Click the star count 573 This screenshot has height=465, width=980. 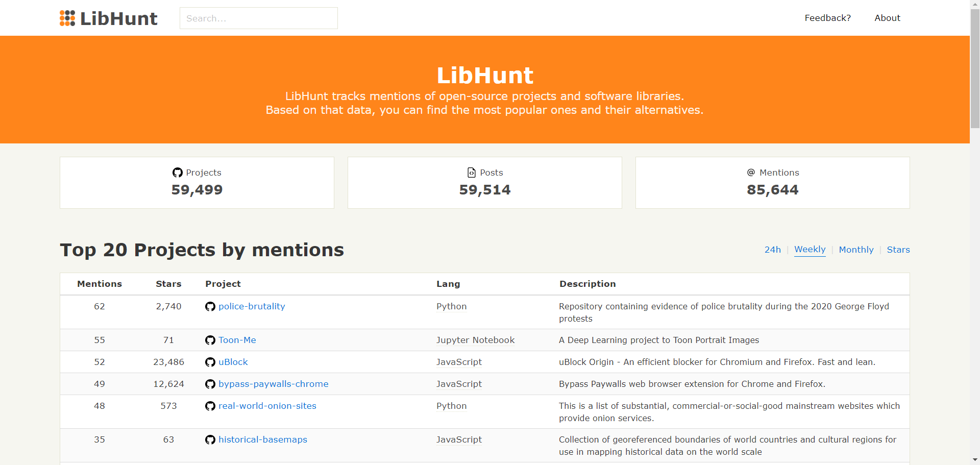(x=168, y=406)
